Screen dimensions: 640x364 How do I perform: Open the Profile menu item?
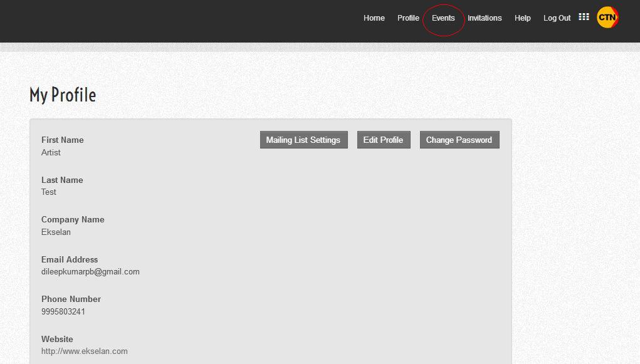(x=408, y=18)
